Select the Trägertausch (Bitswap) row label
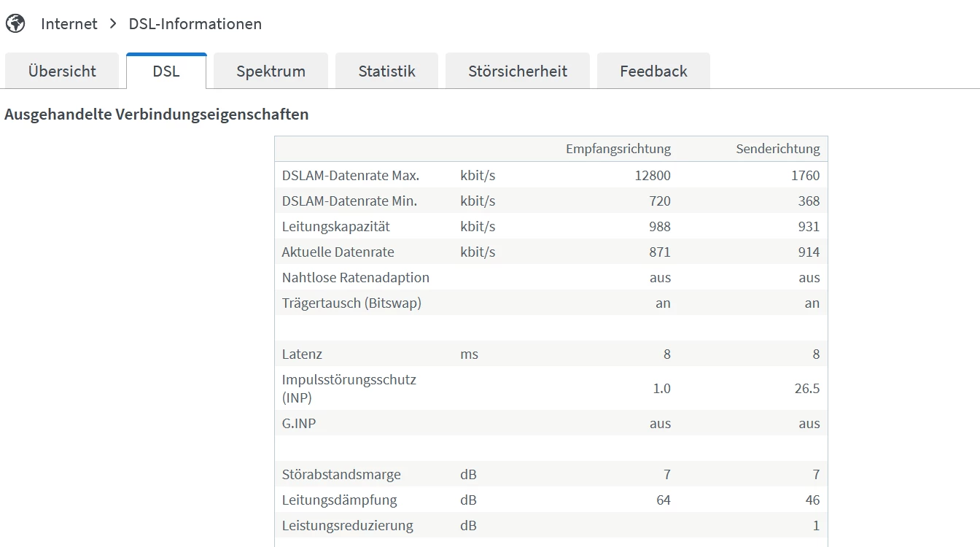This screenshot has width=980, height=547. [351, 303]
